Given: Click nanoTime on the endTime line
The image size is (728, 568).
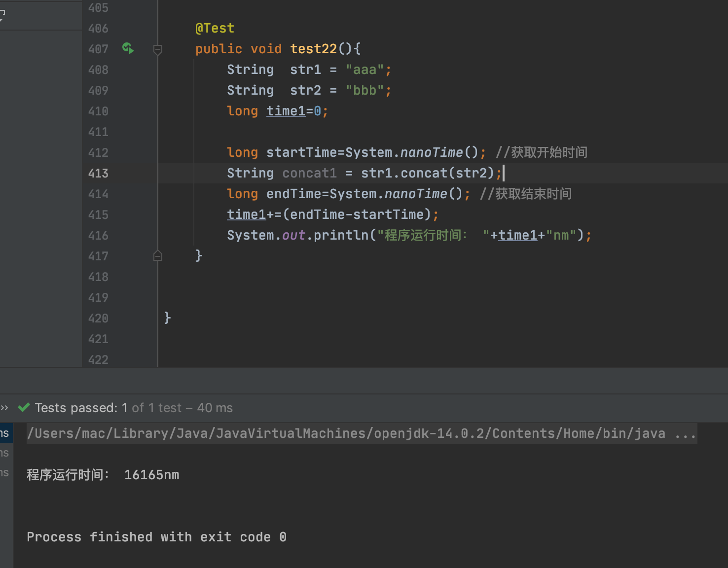Looking at the screenshot, I should pyautogui.click(x=416, y=194).
